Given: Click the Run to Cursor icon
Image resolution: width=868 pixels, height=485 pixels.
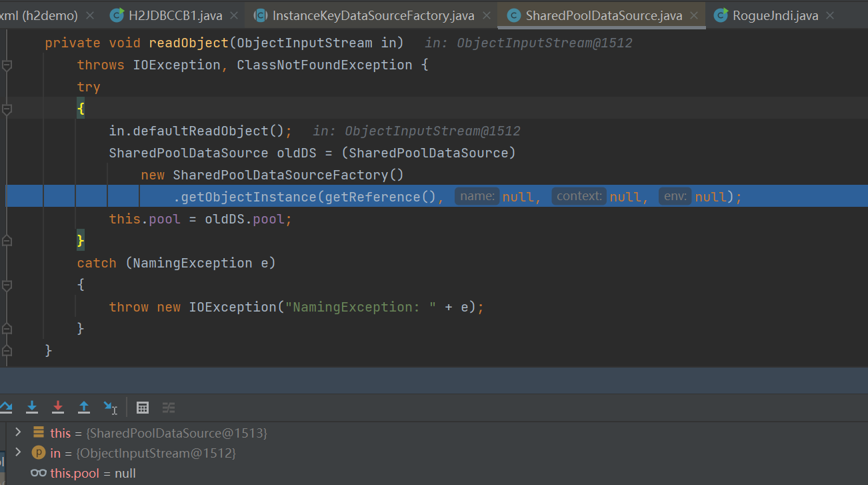Looking at the screenshot, I should pyautogui.click(x=110, y=407).
